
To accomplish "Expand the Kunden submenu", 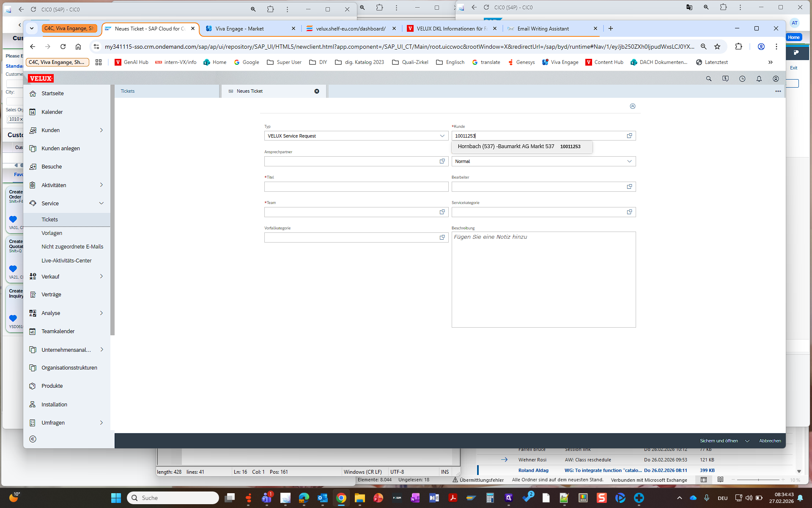I will 101,130.
